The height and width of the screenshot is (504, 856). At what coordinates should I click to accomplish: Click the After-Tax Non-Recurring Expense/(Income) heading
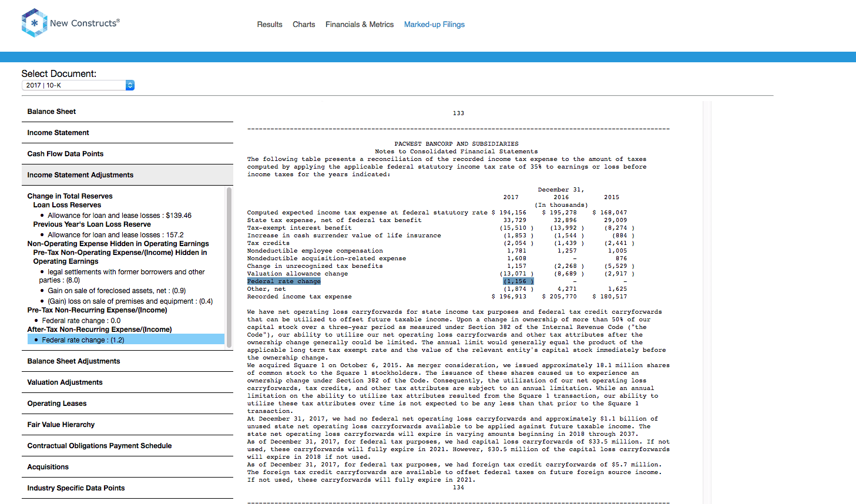tap(99, 330)
